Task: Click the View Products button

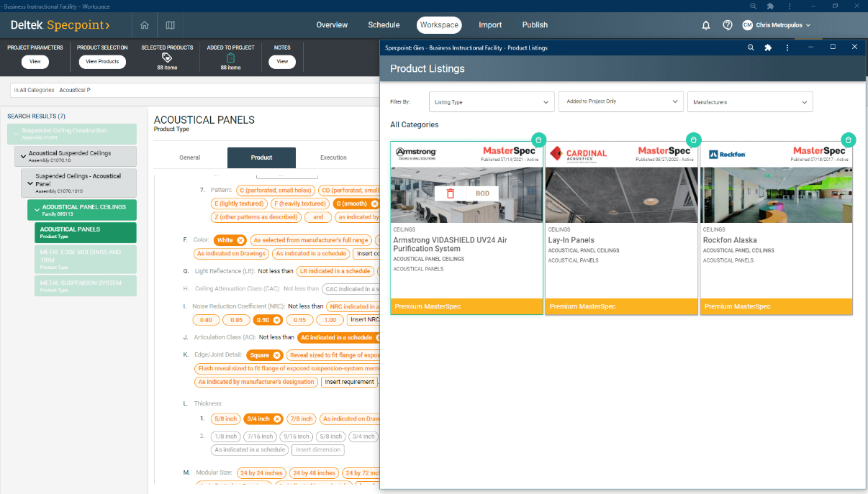Action: pyautogui.click(x=102, y=62)
